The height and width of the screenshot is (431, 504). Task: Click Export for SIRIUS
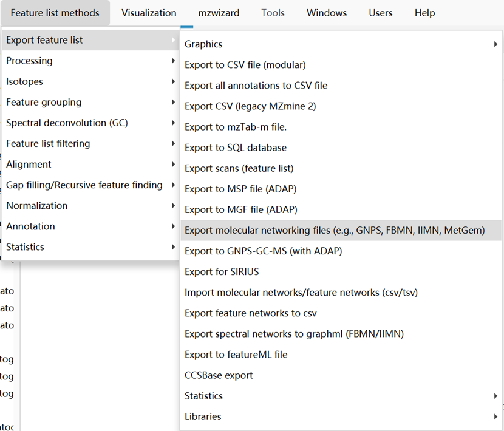222,271
